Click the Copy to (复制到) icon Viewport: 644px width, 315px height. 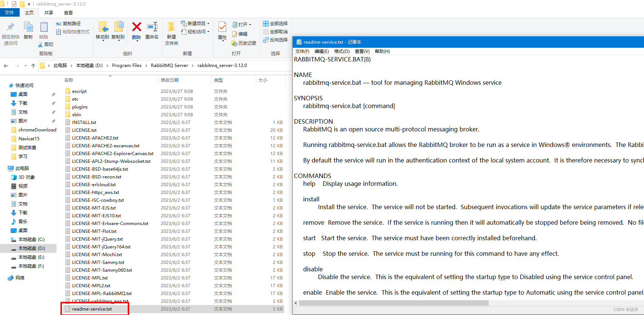coord(118,27)
